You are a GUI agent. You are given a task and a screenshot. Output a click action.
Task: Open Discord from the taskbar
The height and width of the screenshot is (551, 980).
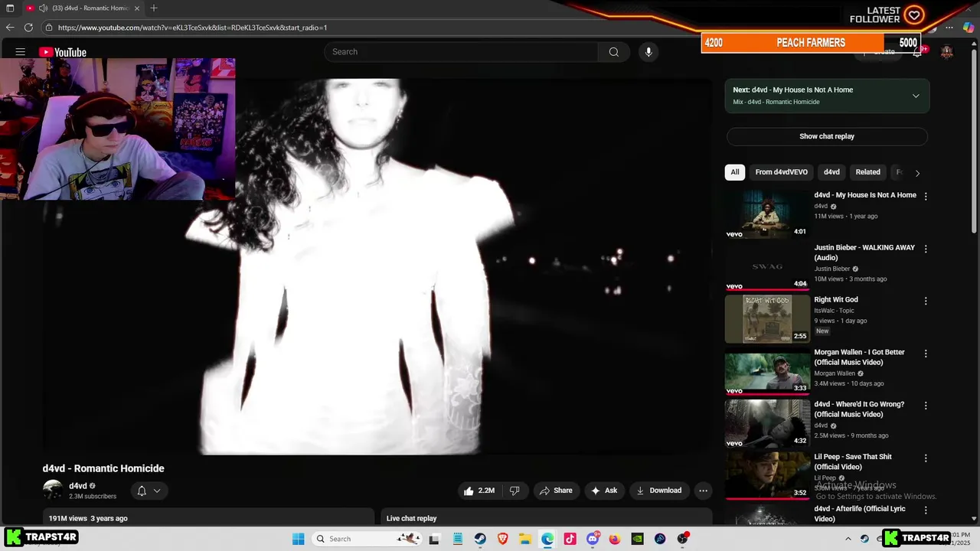[x=593, y=539]
